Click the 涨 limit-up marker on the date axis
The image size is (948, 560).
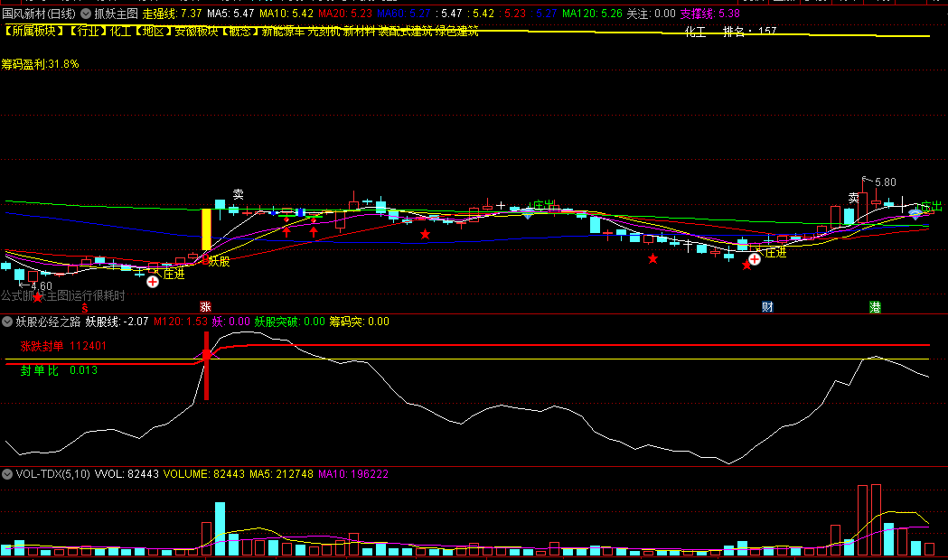(x=205, y=307)
